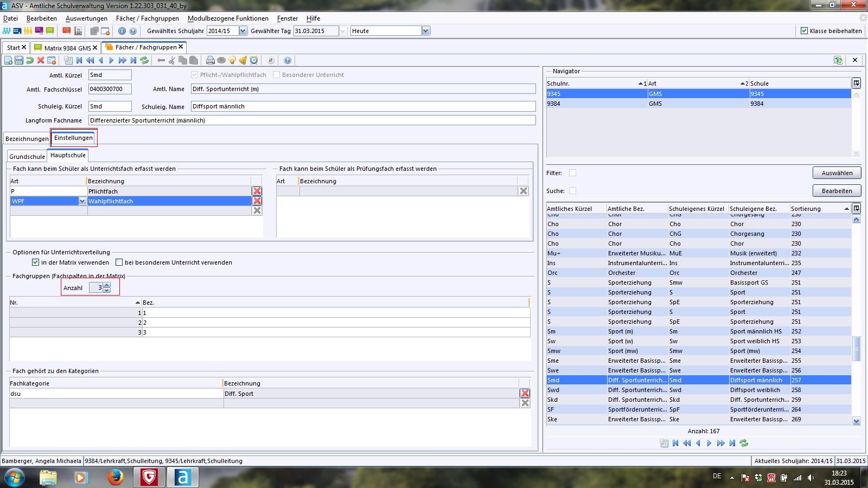Open column chooser of subject list table
868x488 pixels.
click(x=856, y=208)
